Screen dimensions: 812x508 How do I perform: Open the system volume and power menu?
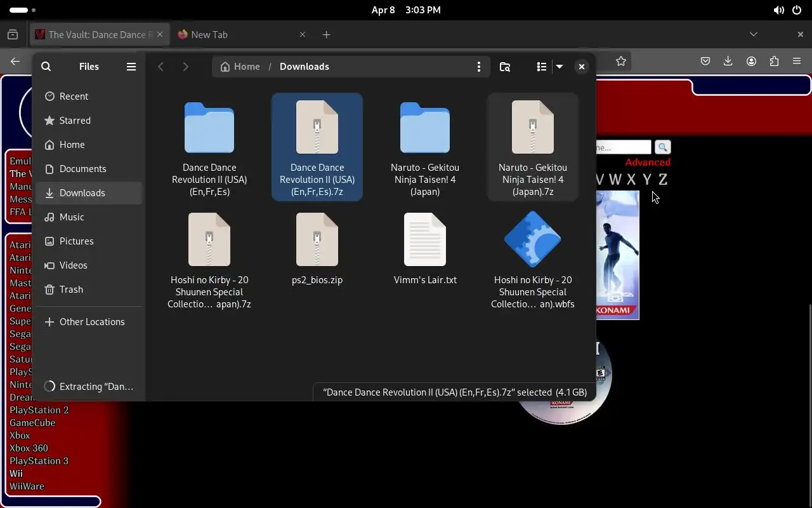point(788,10)
